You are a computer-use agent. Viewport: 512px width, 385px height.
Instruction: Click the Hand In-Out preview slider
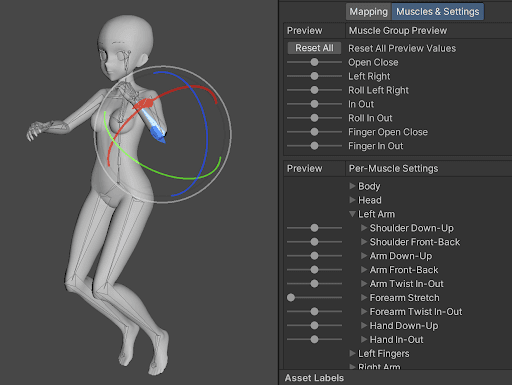click(x=314, y=340)
